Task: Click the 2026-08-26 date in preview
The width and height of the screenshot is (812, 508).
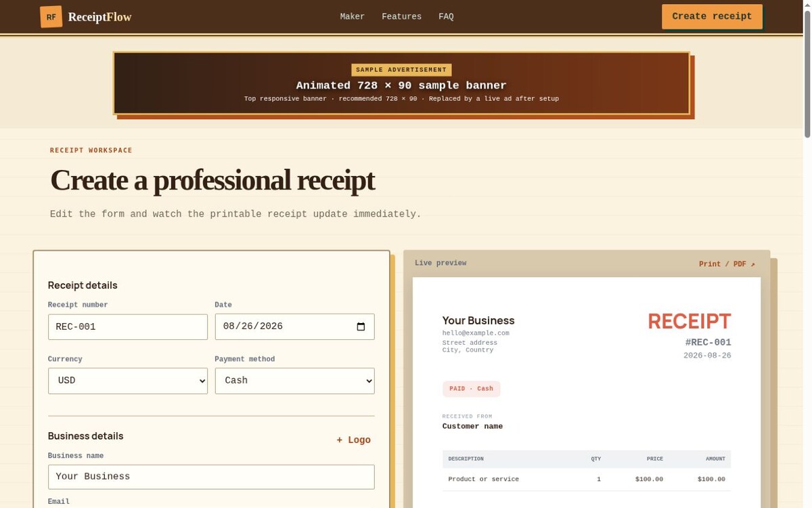Action: tap(707, 356)
